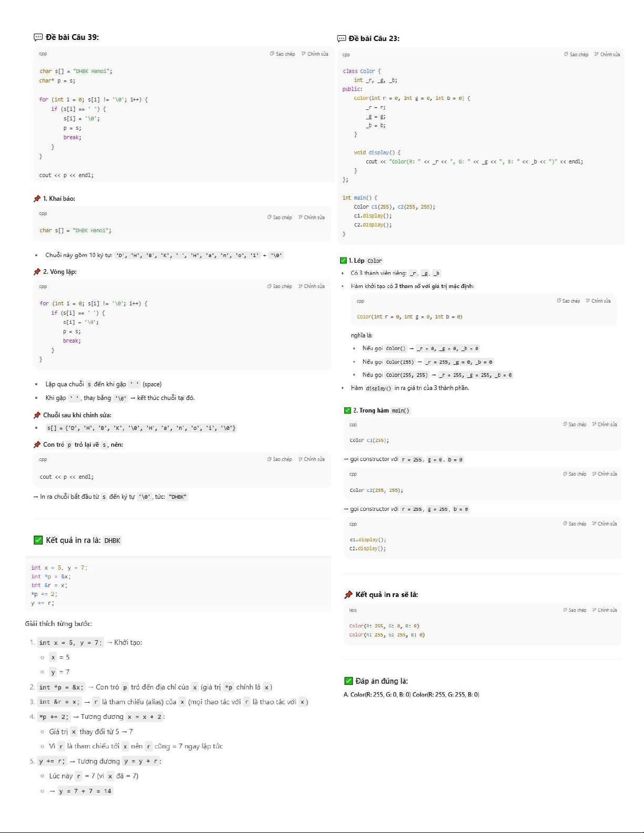
Task: Click the pin icon next to 1. Khai báo
Action: pos(37,199)
